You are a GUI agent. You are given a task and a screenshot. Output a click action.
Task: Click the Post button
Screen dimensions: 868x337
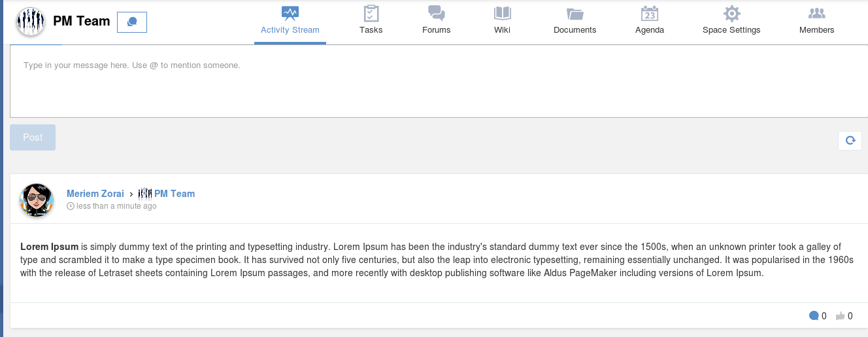33,137
